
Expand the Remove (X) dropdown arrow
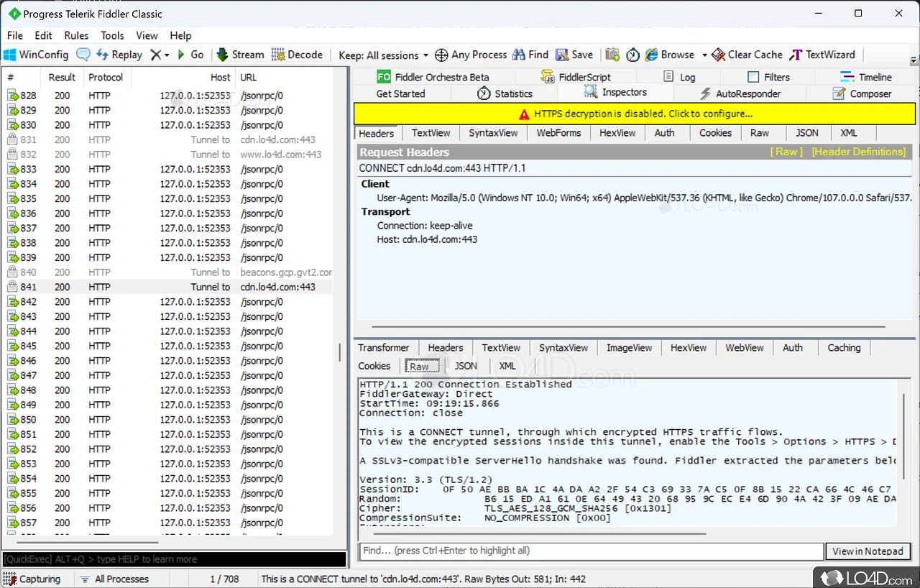[167, 55]
